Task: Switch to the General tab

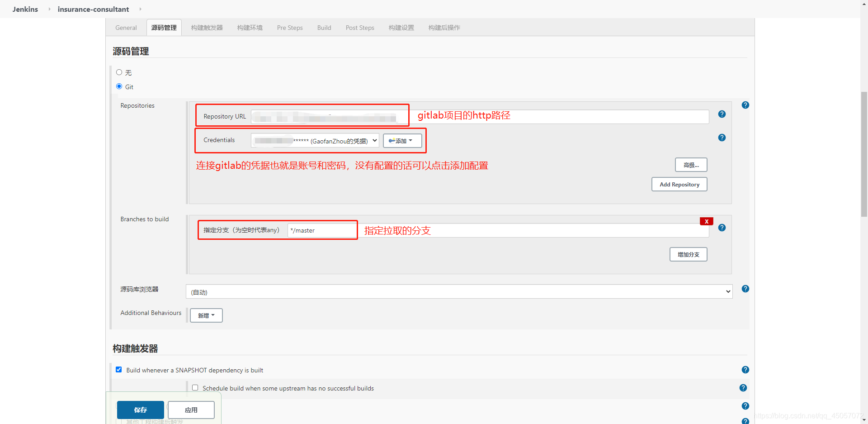Action: coord(126,28)
